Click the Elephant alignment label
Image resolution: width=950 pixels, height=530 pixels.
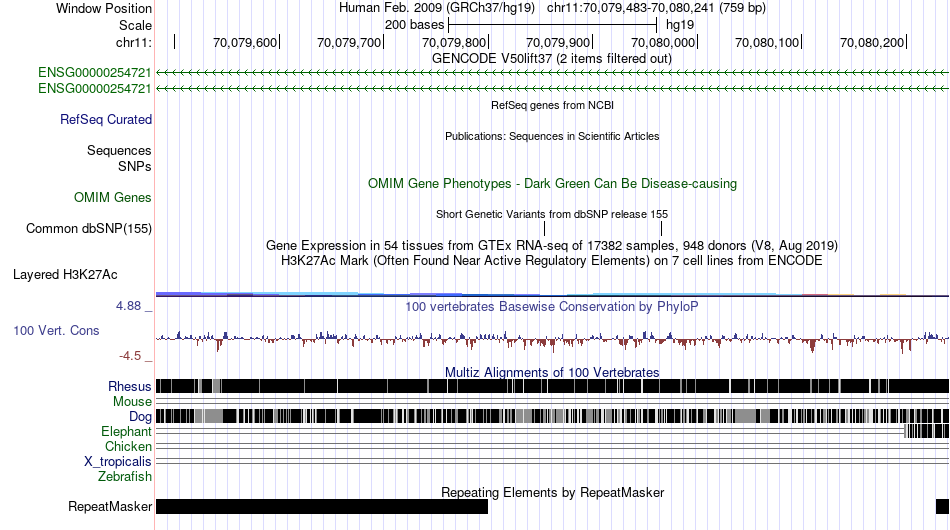pos(126,431)
